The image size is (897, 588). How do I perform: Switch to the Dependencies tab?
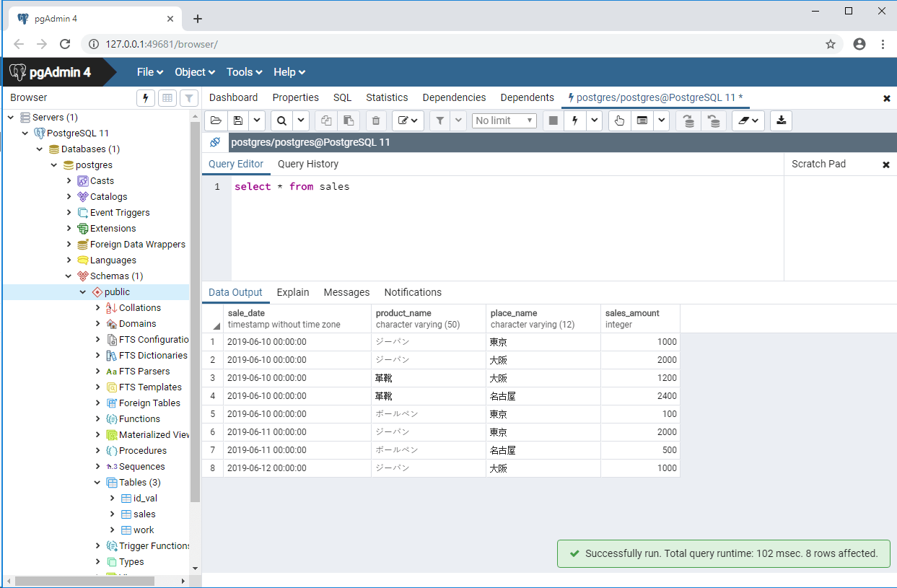click(454, 97)
